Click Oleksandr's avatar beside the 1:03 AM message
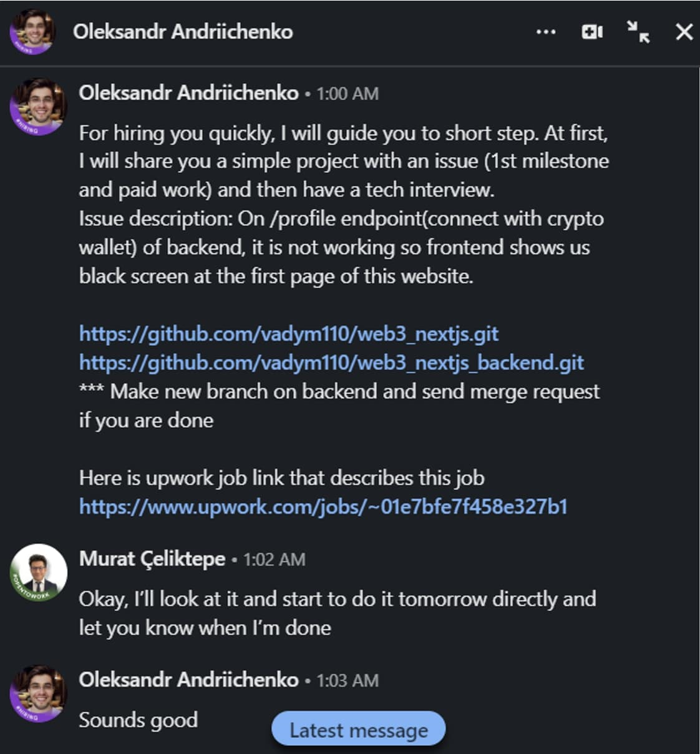 (x=38, y=693)
